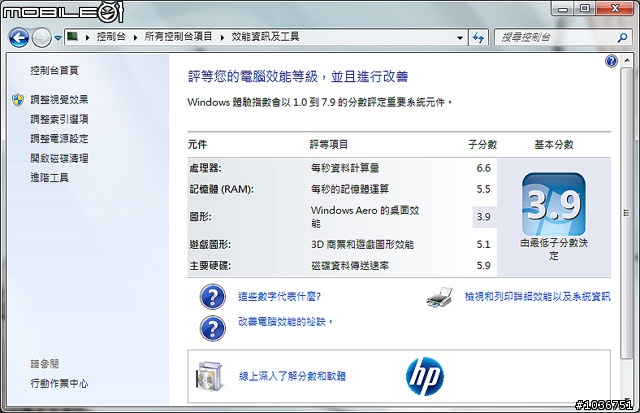The height and width of the screenshot is (413, 640).
Task: Open 調整電源設定 link
Action: [x=59, y=139]
